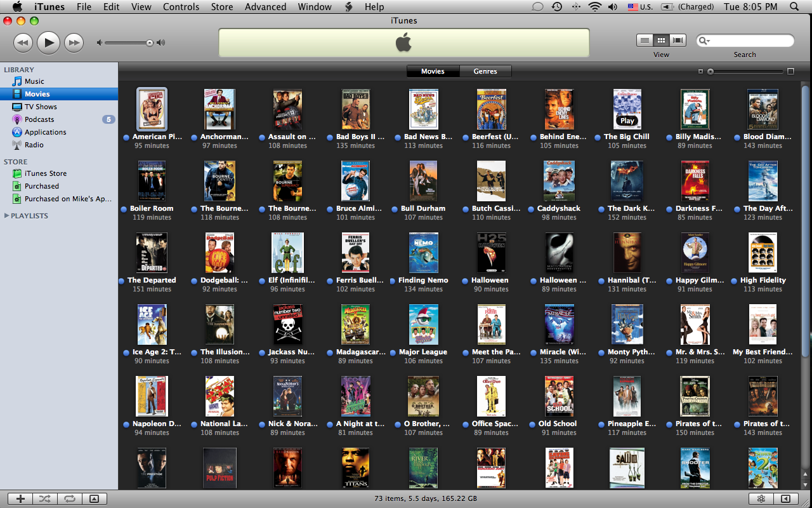Click the Spotlight magnifier icon

[x=794, y=7]
